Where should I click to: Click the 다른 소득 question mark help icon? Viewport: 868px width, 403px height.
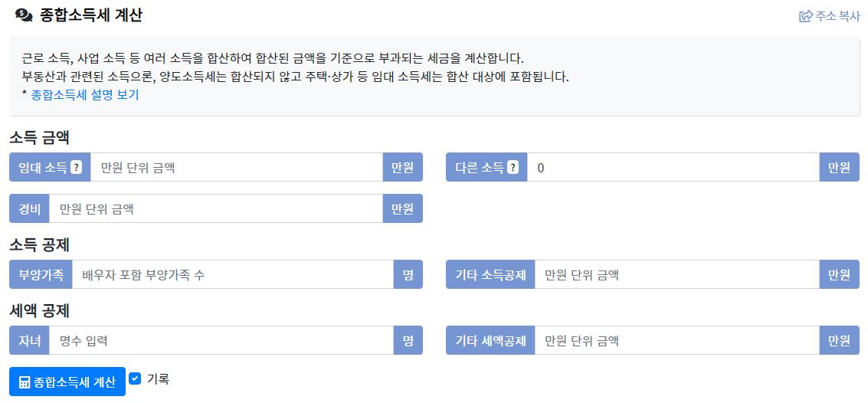click(513, 167)
